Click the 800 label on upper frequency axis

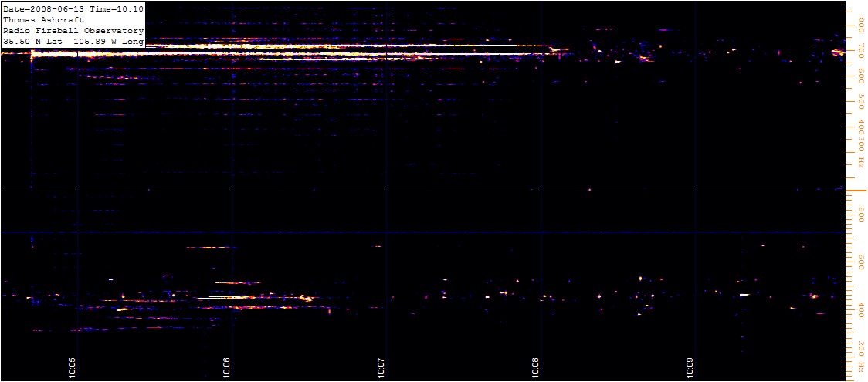click(861, 25)
